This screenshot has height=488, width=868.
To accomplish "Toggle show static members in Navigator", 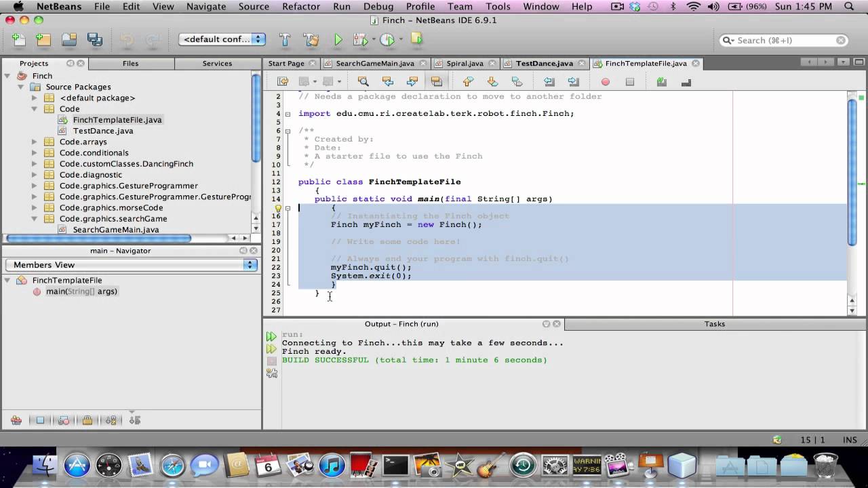I will tap(64, 420).
